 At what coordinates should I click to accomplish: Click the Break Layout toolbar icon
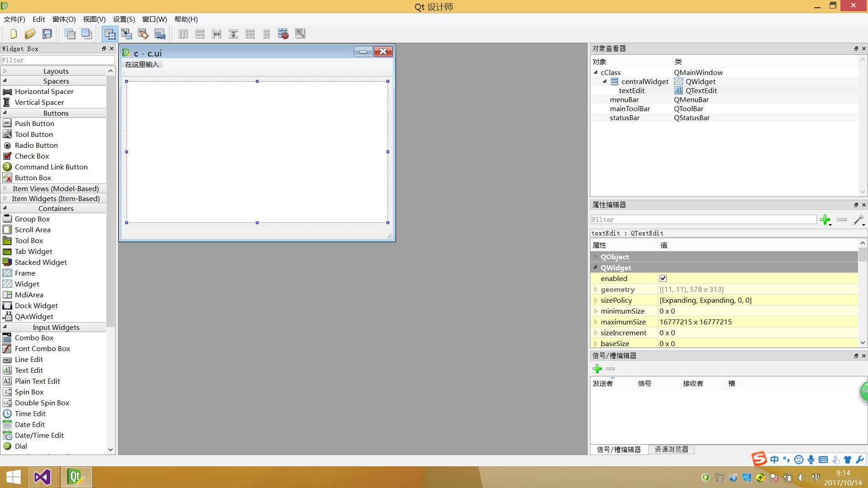coord(283,34)
